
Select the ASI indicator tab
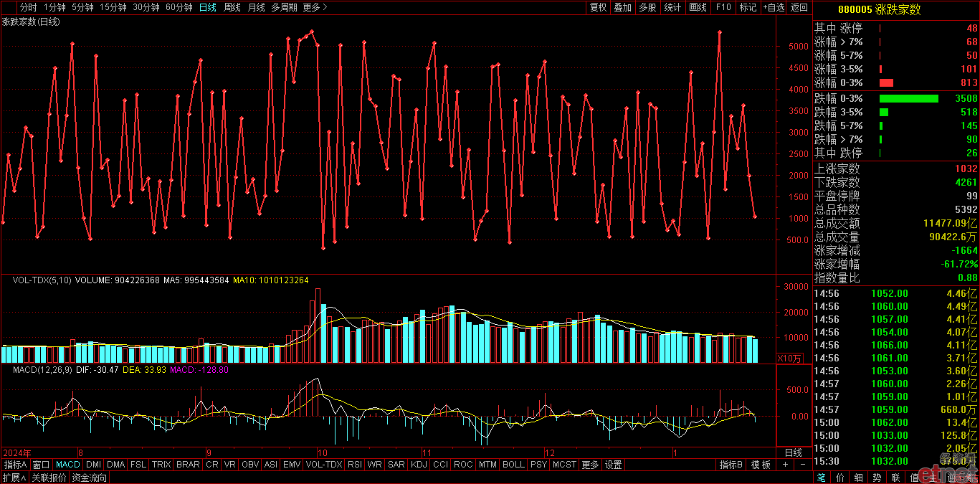pos(271,465)
